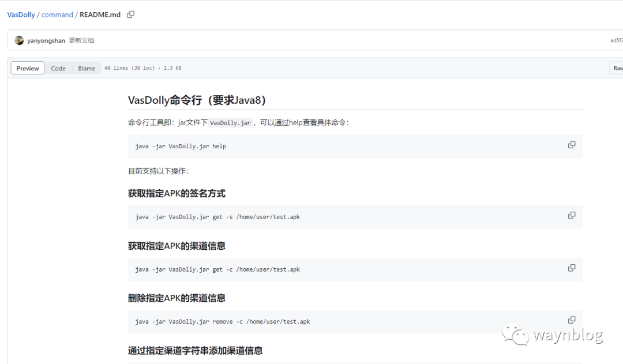Click the README.md file name in breadcrumb
Screen dimensions: 623x364
100,14
